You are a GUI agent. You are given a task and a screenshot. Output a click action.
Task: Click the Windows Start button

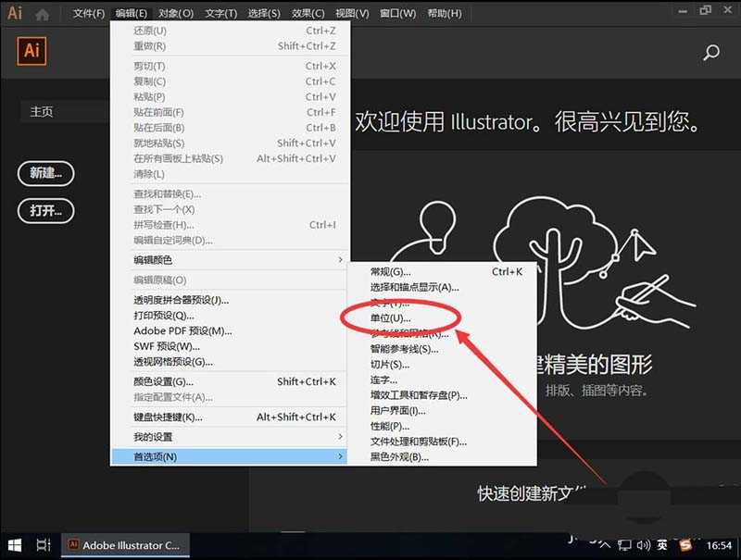point(13,545)
